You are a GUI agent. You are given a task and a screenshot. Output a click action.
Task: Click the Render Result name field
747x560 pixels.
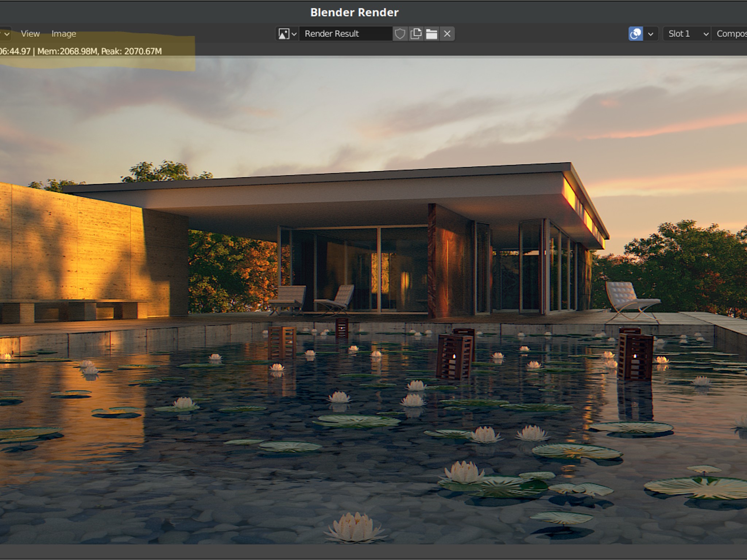click(x=345, y=34)
